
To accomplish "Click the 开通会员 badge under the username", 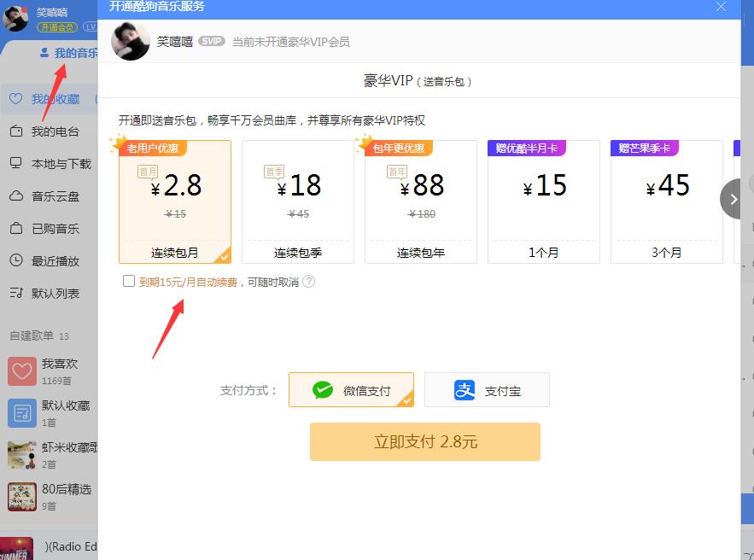I will coord(56,27).
